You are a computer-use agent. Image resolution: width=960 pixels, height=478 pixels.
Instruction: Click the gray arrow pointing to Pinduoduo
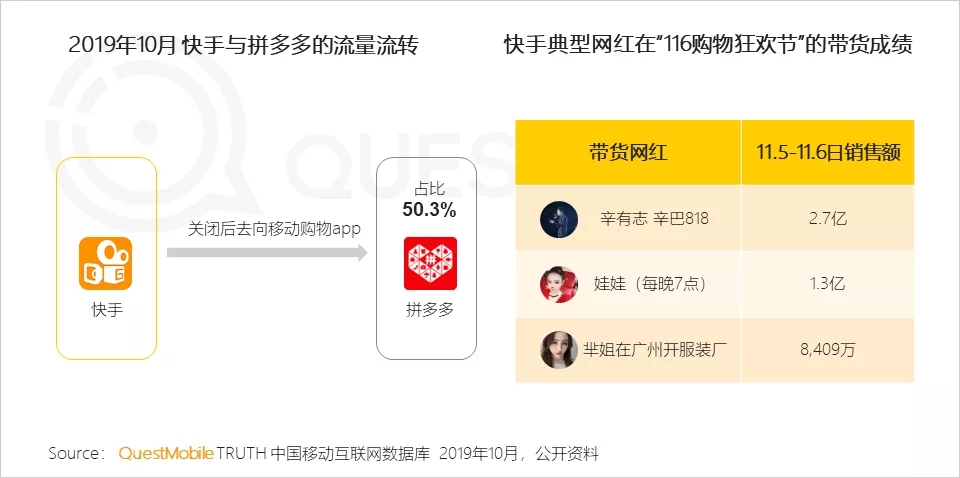267,252
